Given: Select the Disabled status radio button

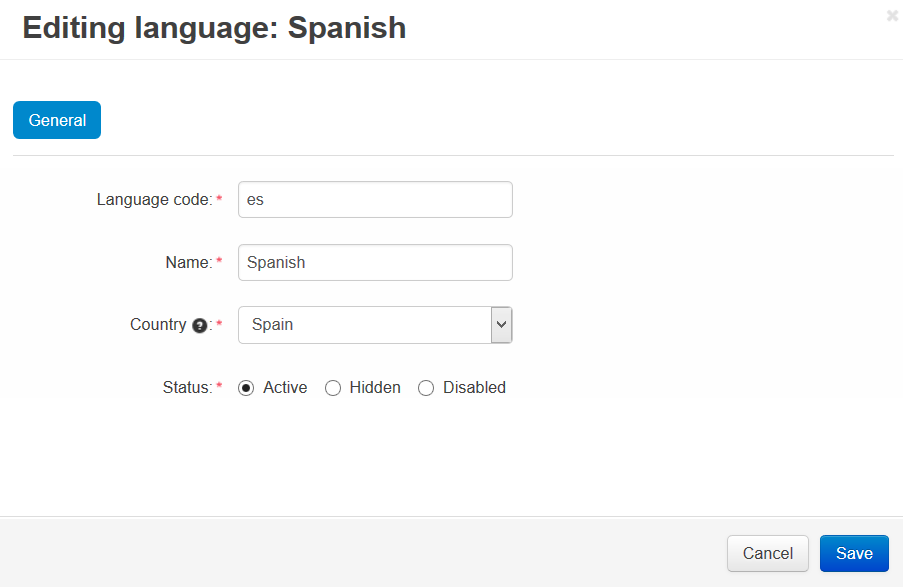Looking at the screenshot, I should tap(426, 388).
